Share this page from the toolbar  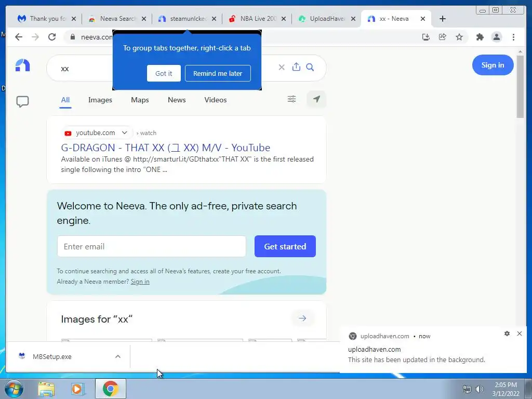(443, 37)
